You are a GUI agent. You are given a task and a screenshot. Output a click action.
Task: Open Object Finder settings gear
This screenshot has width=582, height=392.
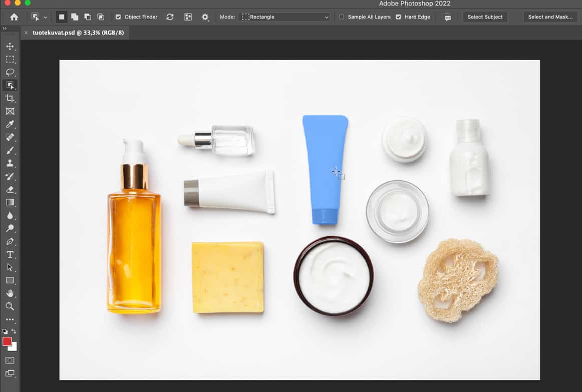coord(205,17)
